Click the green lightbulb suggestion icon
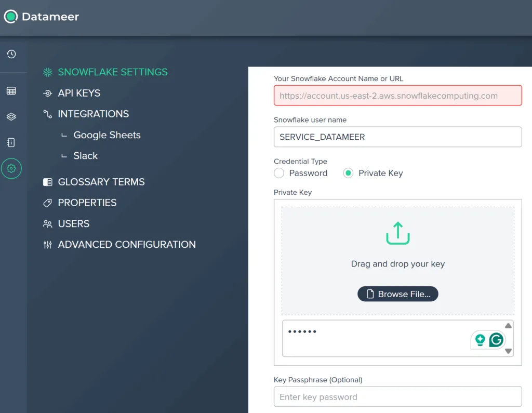The image size is (532, 413). [480, 340]
